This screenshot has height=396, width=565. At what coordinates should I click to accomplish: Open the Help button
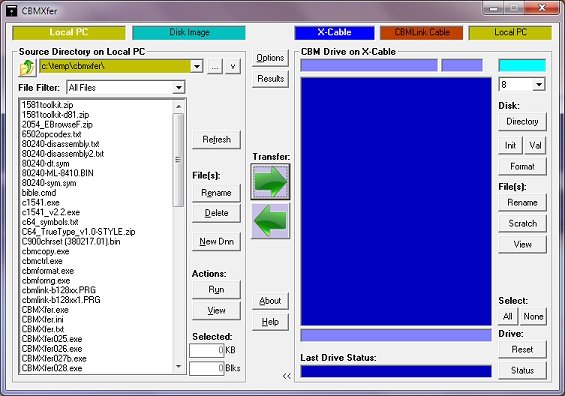pos(270,322)
